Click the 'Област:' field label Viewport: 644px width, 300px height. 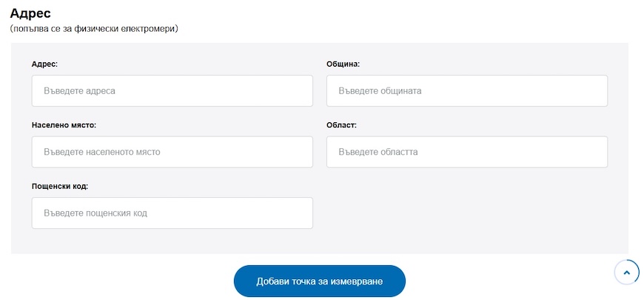(x=341, y=125)
